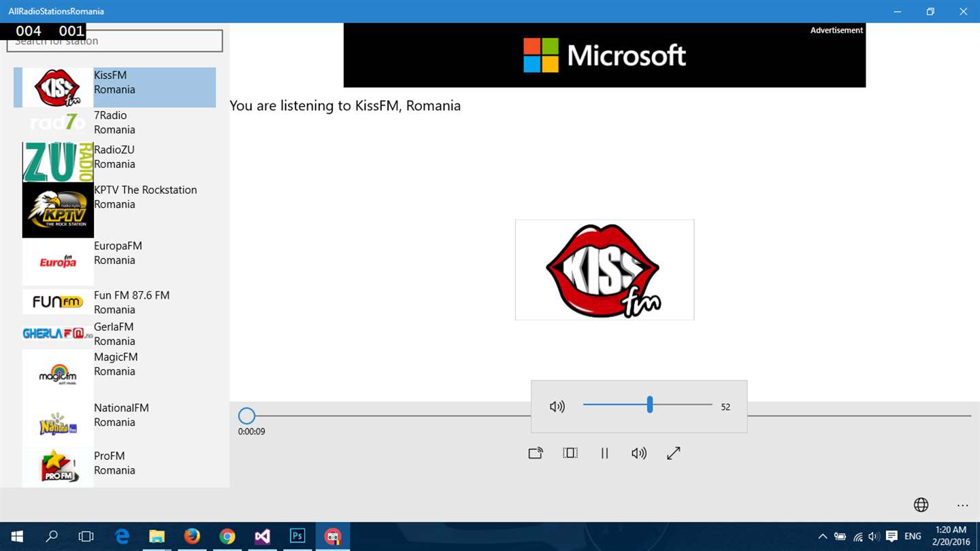Mute audio using speaker icon in volume flyout
Image resolution: width=980 pixels, height=551 pixels.
point(557,407)
